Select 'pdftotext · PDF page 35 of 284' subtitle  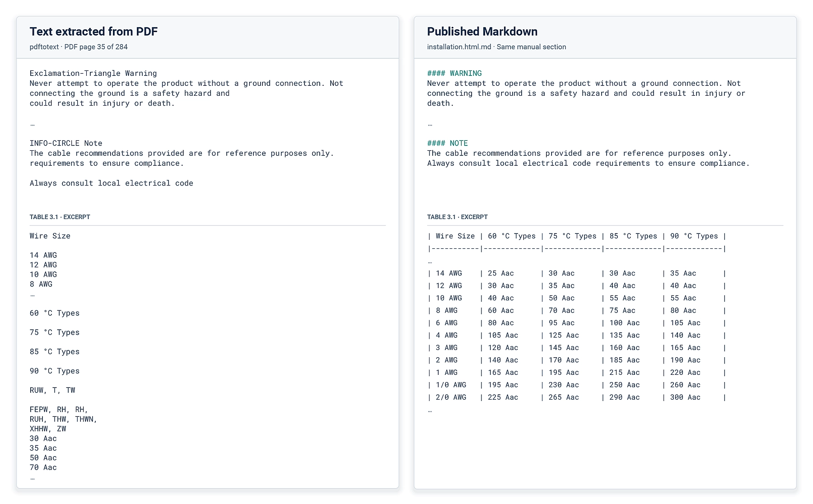click(x=79, y=47)
